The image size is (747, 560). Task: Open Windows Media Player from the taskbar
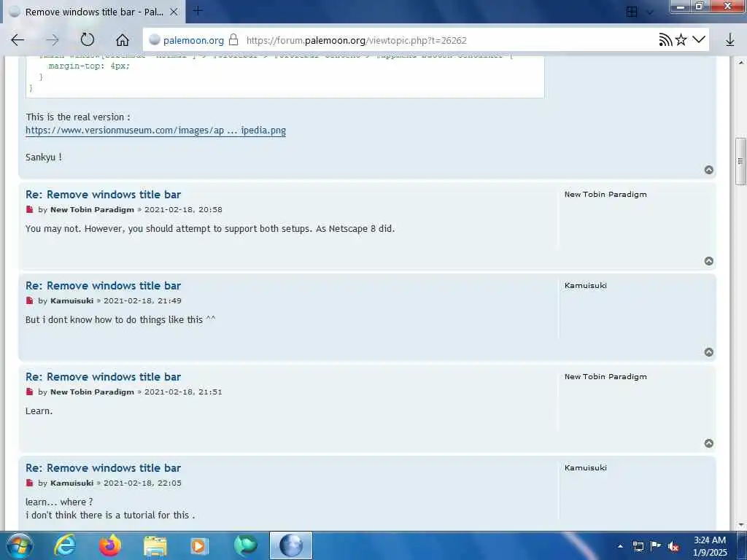point(200,545)
